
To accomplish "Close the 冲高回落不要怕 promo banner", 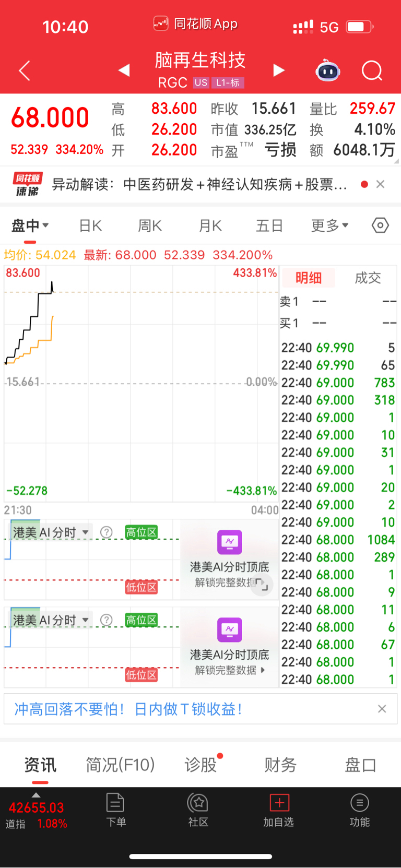I will (x=382, y=708).
